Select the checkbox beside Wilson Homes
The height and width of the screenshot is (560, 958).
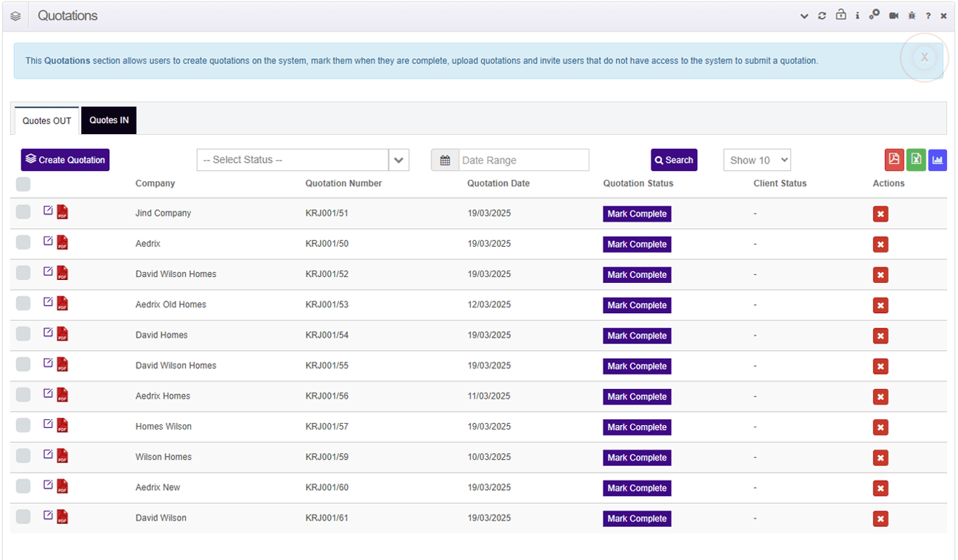pos(23,456)
